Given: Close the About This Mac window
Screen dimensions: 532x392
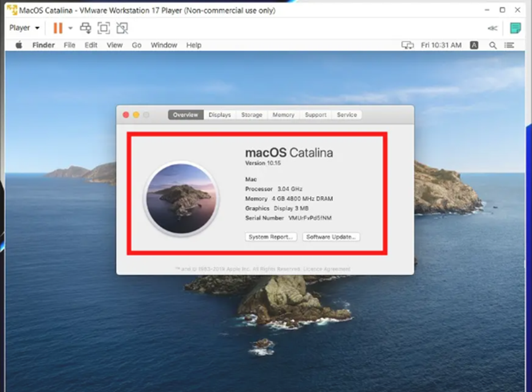Looking at the screenshot, I should 126,115.
